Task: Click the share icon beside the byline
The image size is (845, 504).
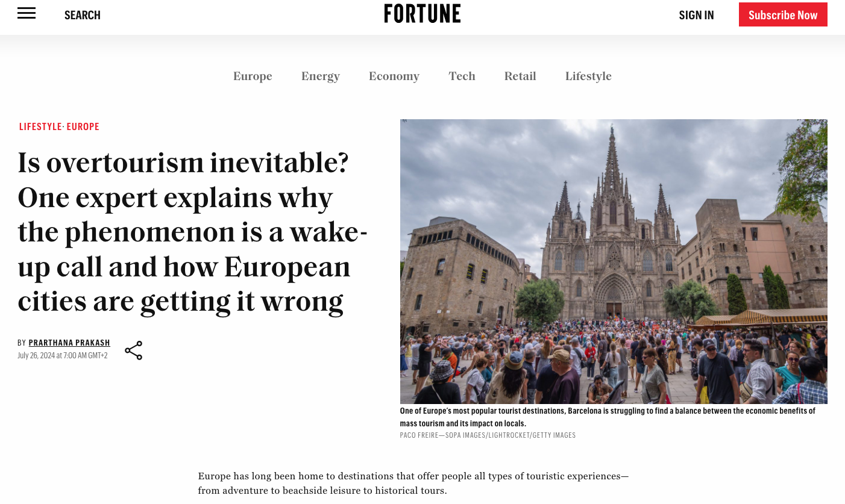Action: (x=134, y=350)
